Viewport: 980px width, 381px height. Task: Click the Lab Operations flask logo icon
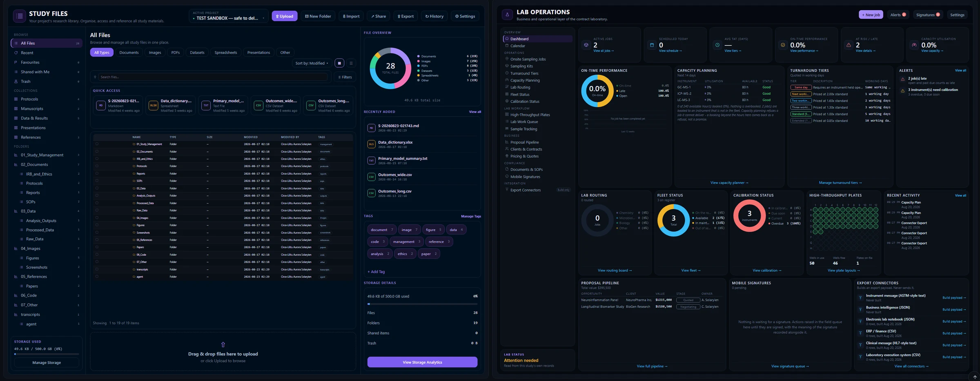coord(507,15)
